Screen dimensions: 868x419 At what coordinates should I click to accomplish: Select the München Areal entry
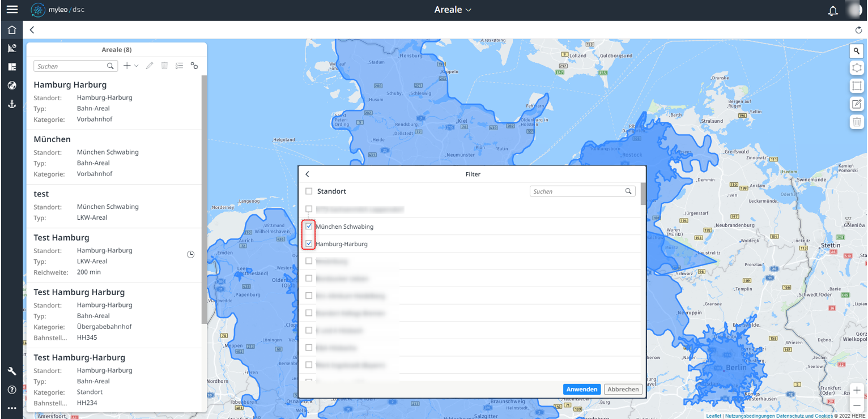[x=114, y=157]
